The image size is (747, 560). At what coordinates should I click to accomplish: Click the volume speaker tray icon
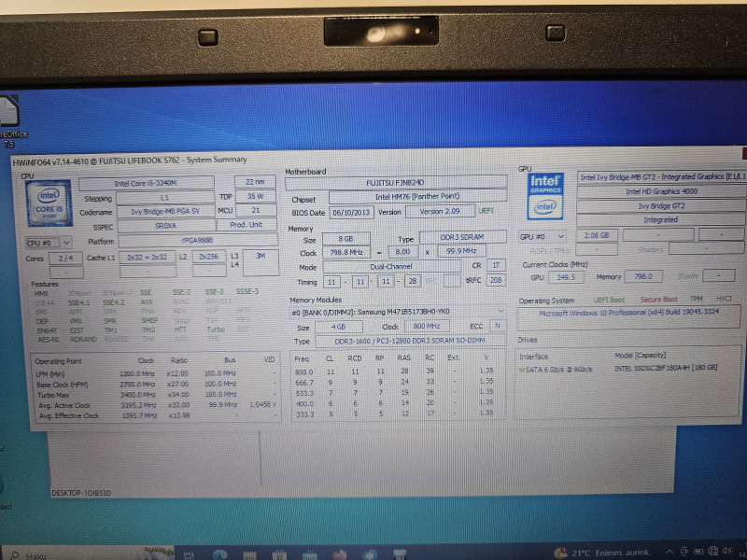[727, 551]
